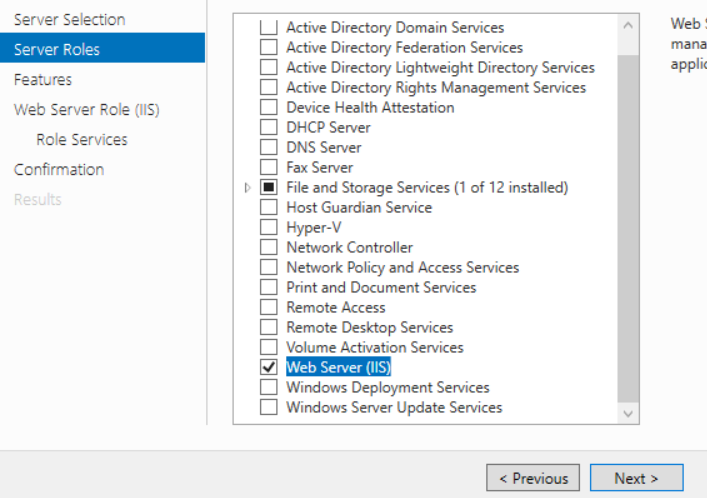The image size is (707, 498).
Task: Click the Next button
Action: (x=636, y=478)
